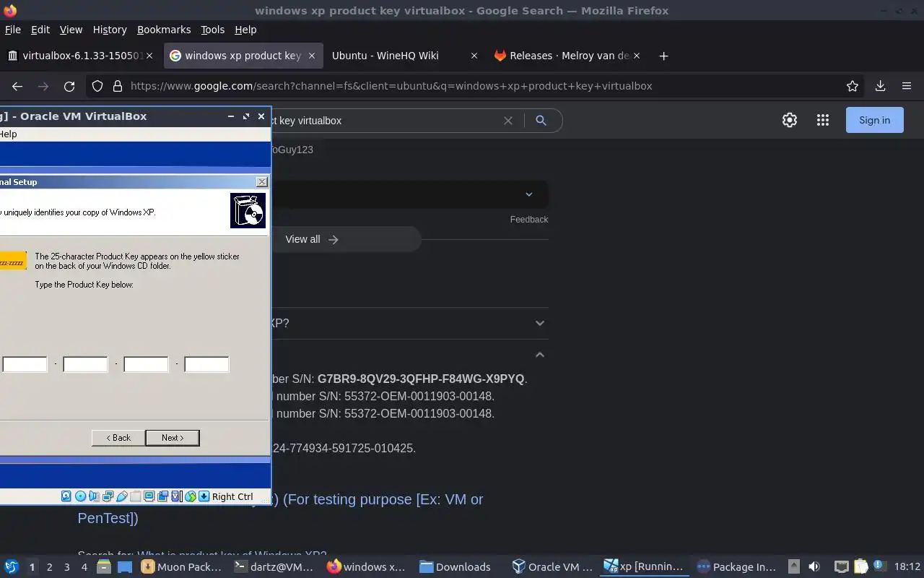Expand the question ending with 'XP?'

click(409, 323)
